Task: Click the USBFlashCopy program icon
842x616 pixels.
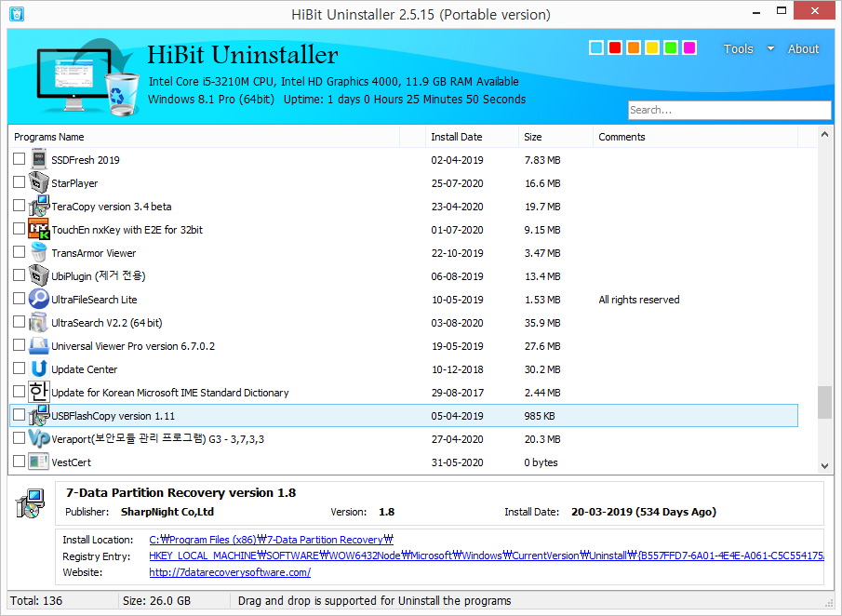Action: 39,415
